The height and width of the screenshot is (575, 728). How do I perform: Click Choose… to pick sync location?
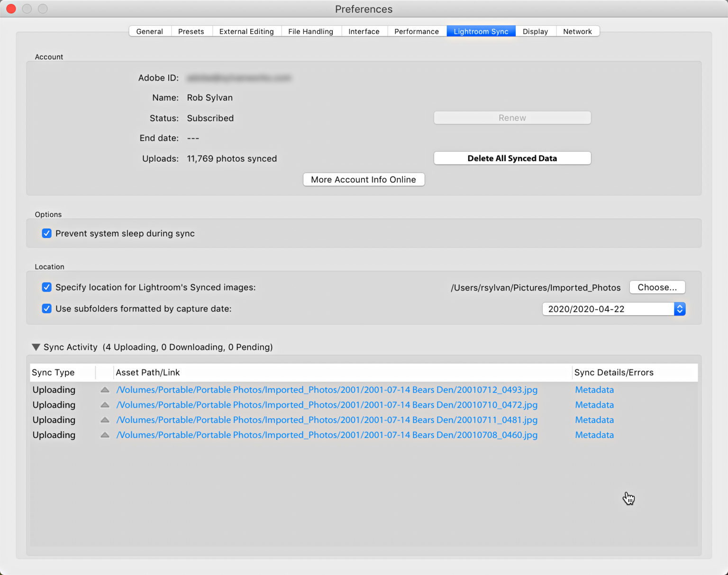click(657, 287)
